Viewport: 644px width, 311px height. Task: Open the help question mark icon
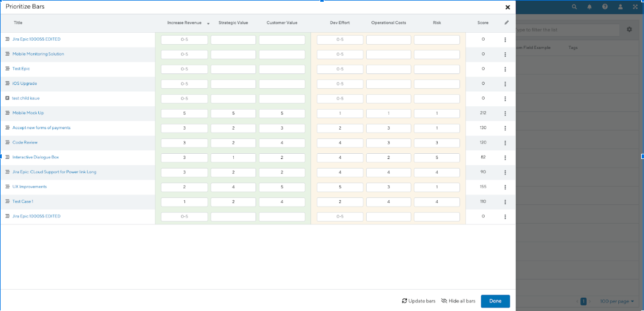(x=604, y=7)
